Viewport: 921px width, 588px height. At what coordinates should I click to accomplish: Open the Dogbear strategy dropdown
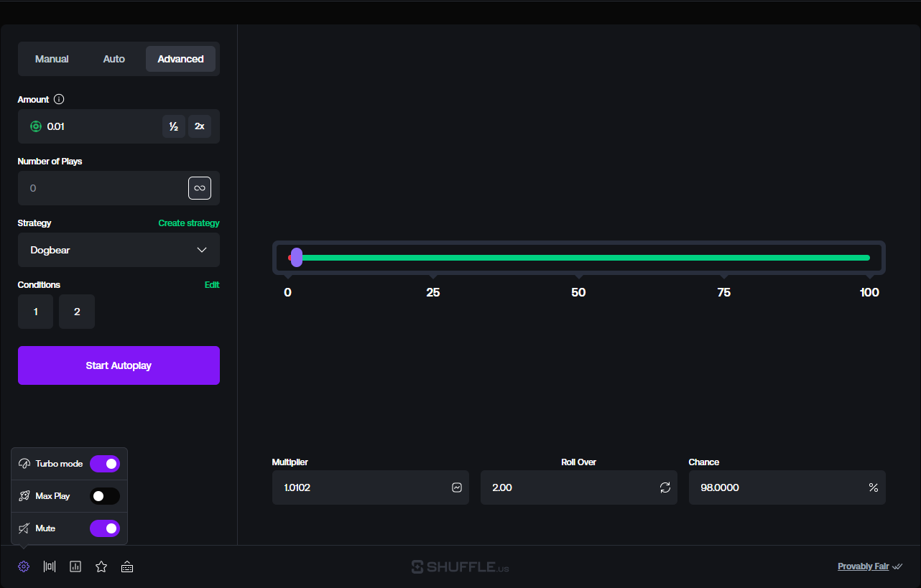click(x=119, y=250)
